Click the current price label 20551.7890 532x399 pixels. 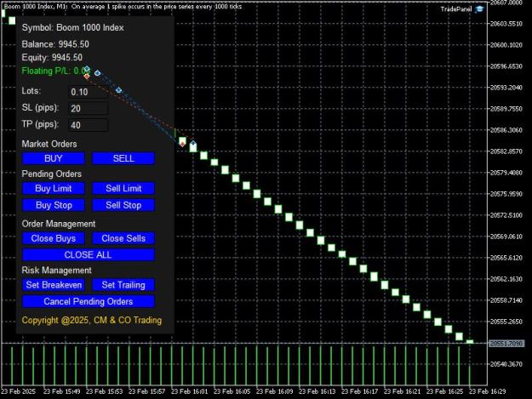click(x=506, y=344)
